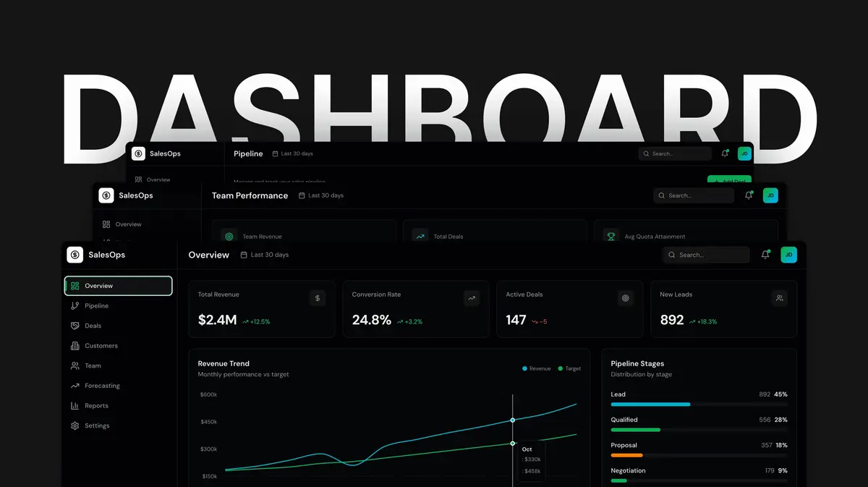Click the Revenue Trend chart title
The height and width of the screenshot is (487, 868).
pos(224,363)
